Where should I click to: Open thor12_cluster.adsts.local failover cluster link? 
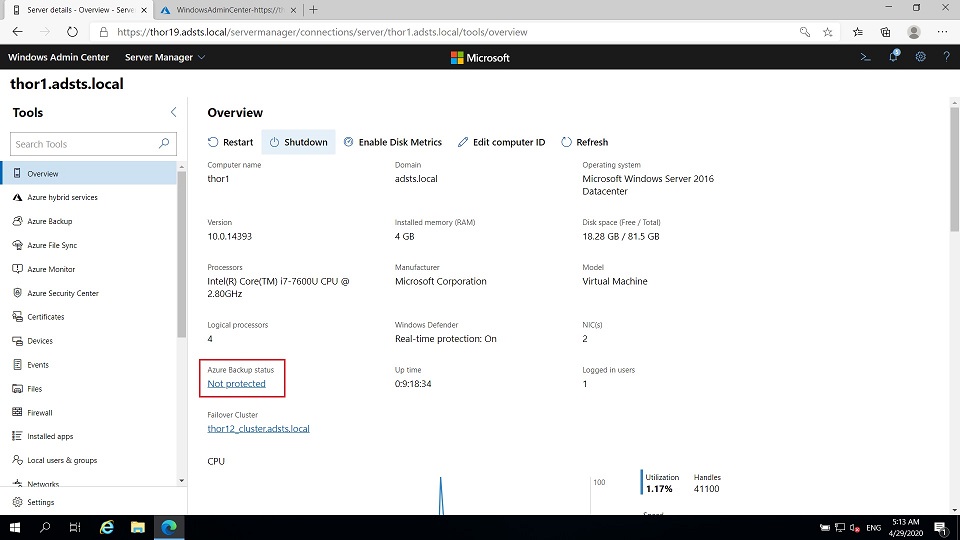[x=258, y=429]
